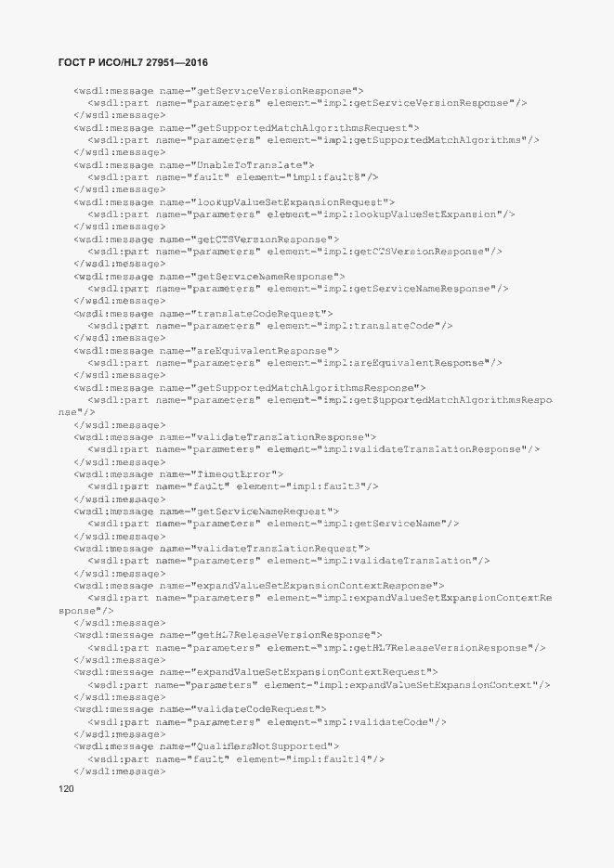614x868 pixels.
Task: Click the lookupValueSetExpansionRequest message line
Action: (x=234, y=202)
